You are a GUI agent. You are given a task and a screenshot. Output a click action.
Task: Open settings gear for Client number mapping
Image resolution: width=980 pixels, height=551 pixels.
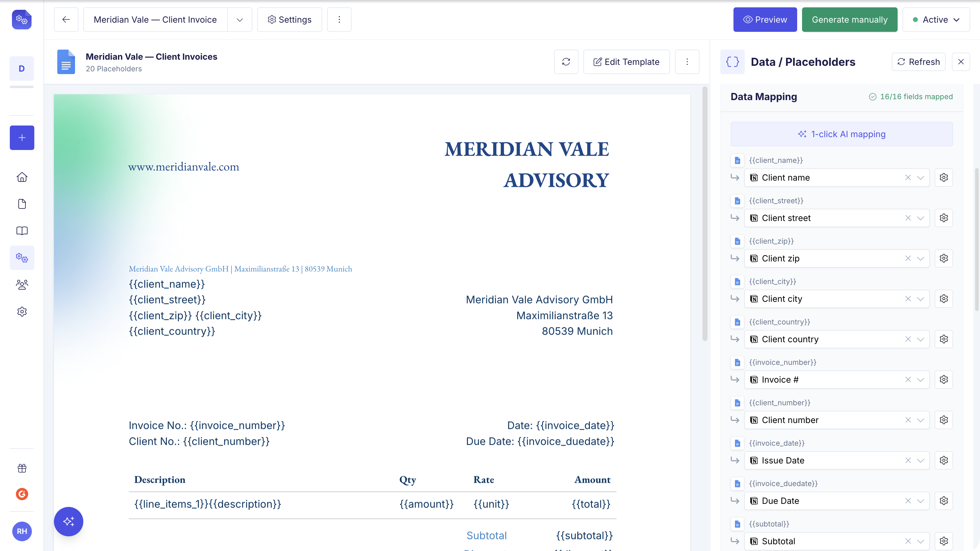[x=944, y=420]
